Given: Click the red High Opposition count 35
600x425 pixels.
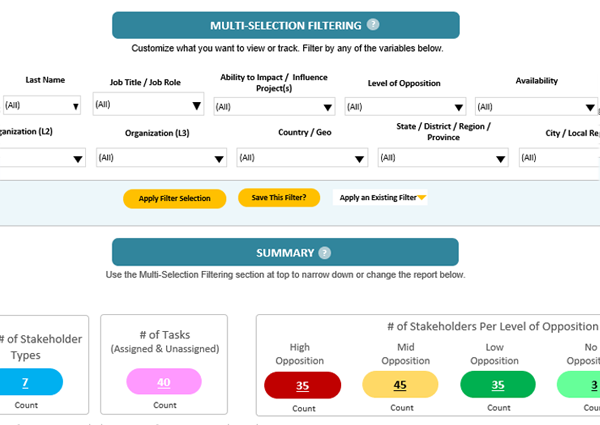Looking at the screenshot, I should [302, 385].
